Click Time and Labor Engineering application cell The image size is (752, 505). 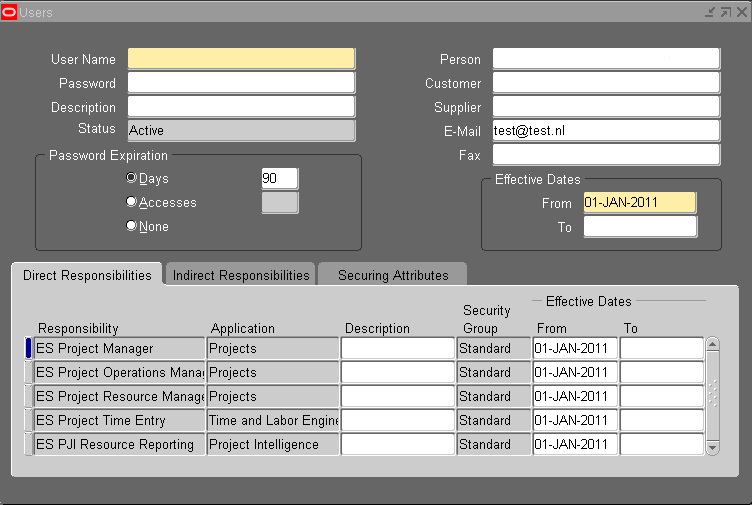(273, 420)
